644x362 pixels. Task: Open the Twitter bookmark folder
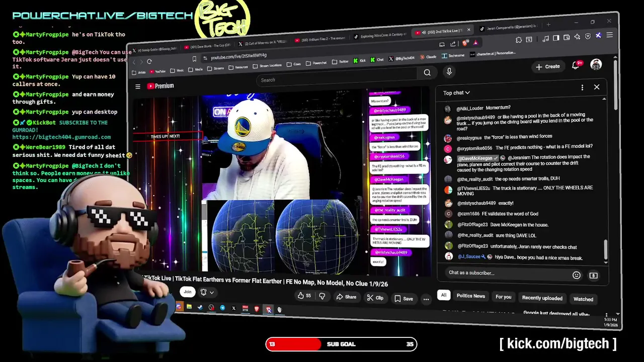(341, 61)
